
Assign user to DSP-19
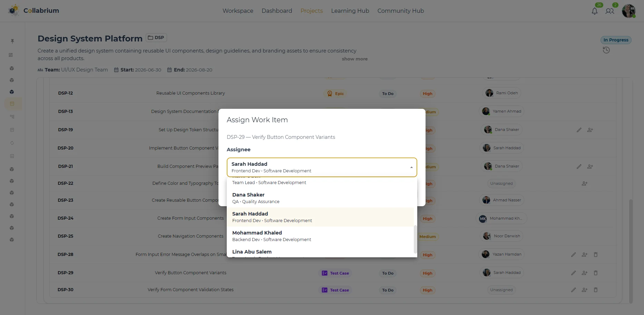tap(590, 130)
